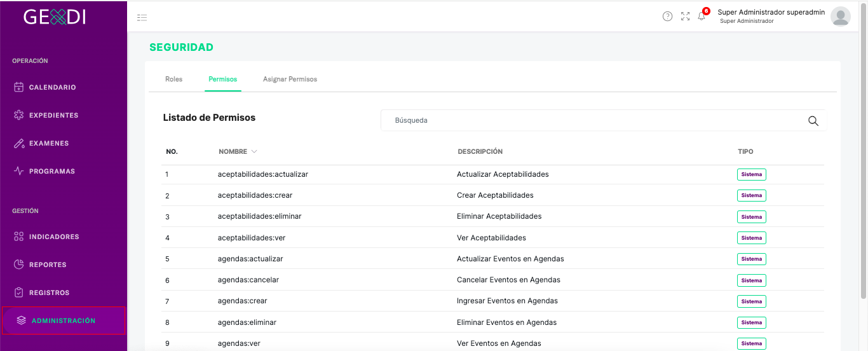
Task: Select Administración menu item
Action: (x=64, y=320)
